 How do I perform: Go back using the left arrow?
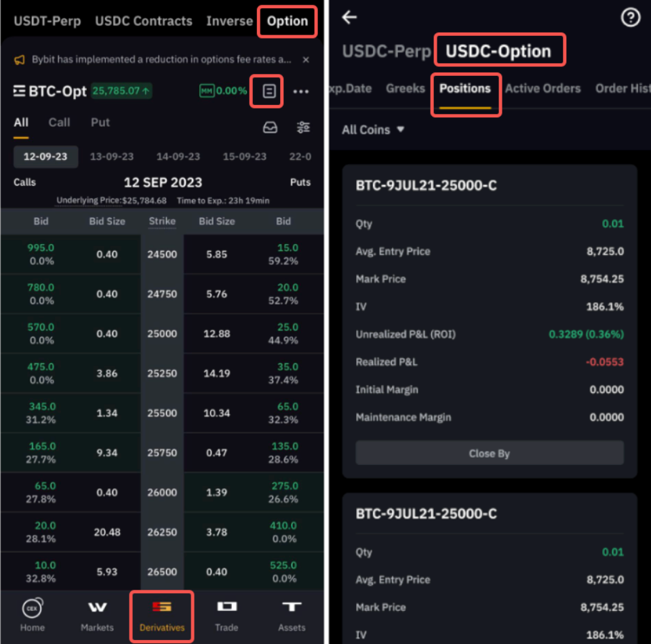point(349,18)
